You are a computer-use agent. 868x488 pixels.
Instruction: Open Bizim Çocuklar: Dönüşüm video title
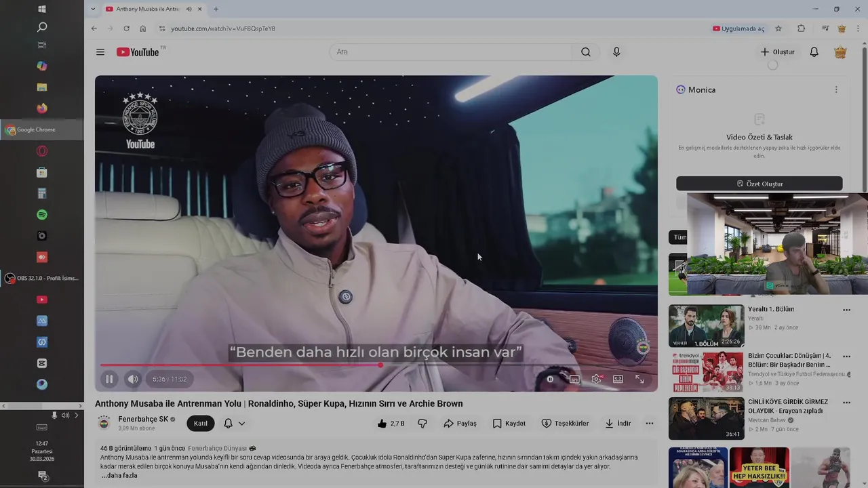[x=789, y=360]
